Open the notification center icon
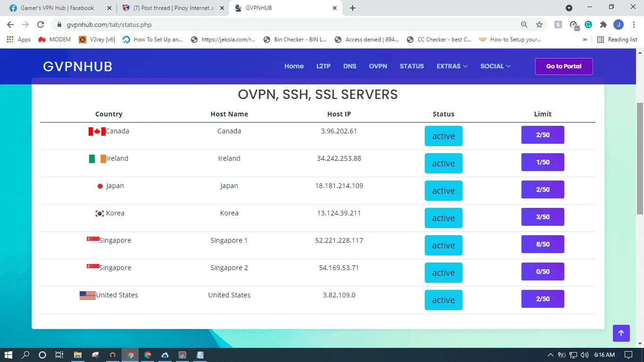The image size is (644, 362). 628,355
